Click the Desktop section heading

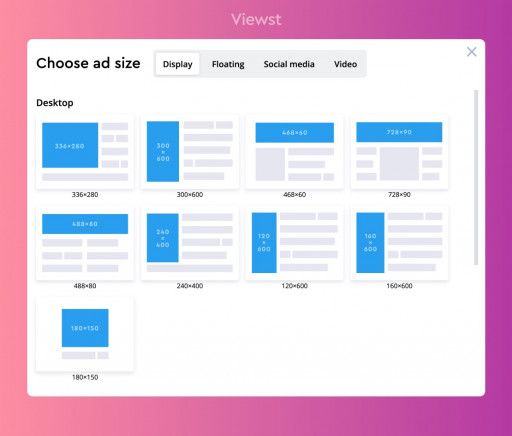point(55,103)
